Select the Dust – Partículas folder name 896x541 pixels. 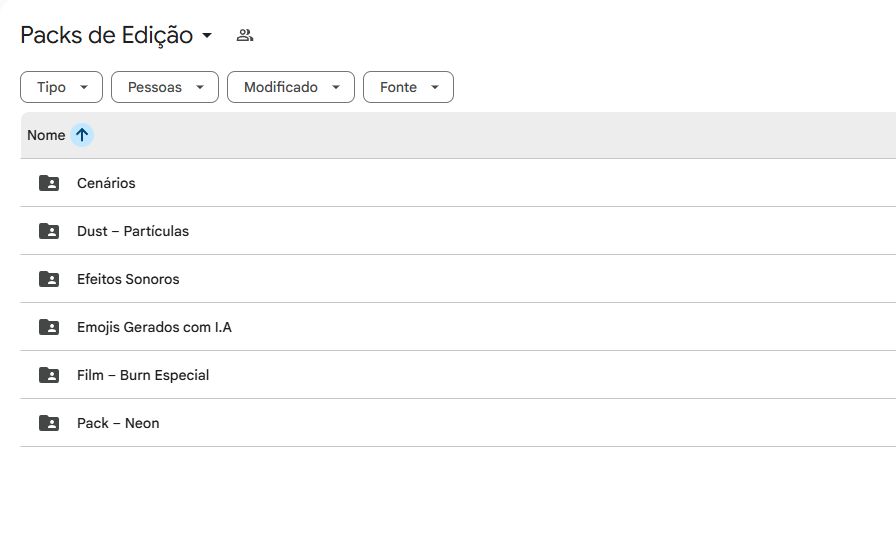pyautogui.click(x=133, y=231)
